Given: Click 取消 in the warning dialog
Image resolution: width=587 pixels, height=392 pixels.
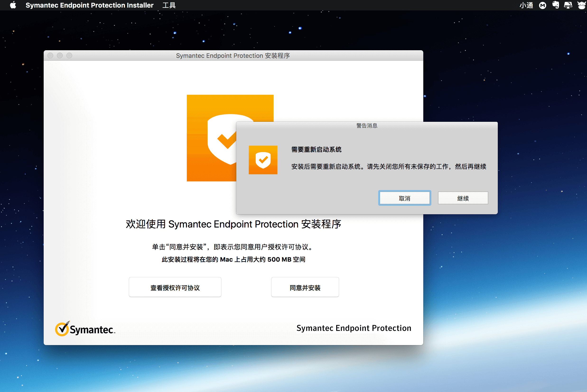Looking at the screenshot, I should [404, 198].
